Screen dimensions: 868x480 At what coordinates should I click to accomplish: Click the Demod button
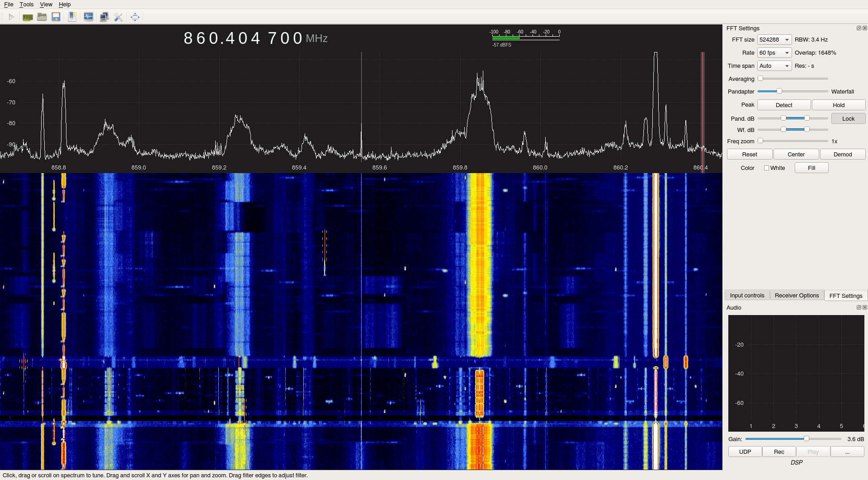(x=843, y=155)
